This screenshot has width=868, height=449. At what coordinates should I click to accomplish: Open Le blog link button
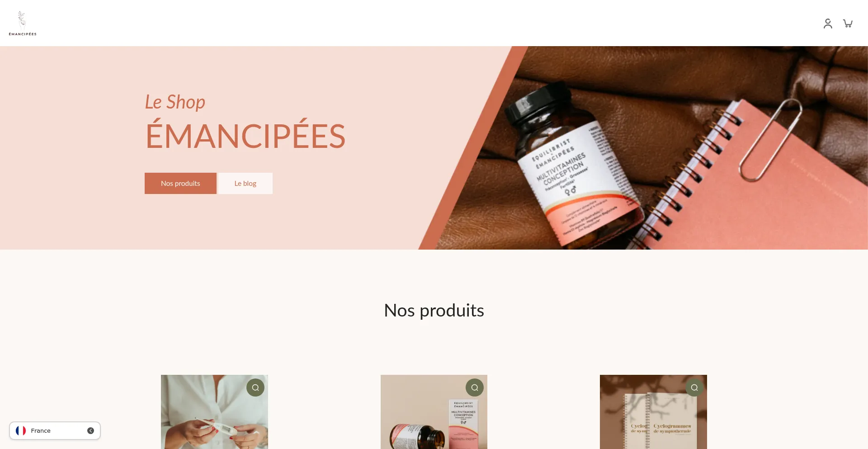[x=245, y=183]
